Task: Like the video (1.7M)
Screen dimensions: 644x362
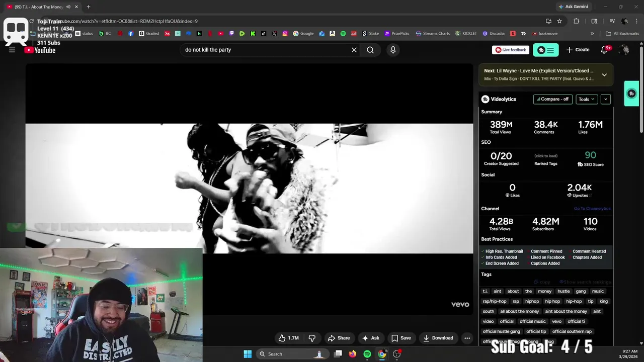Action: pyautogui.click(x=289, y=338)
